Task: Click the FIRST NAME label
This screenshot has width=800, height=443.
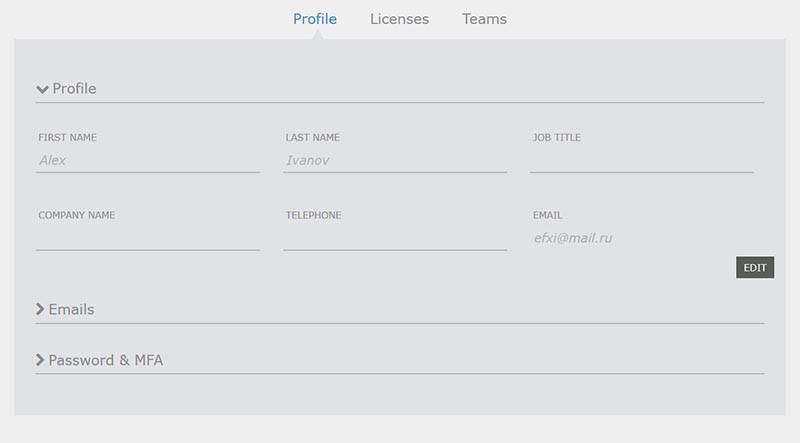Action: tap(67, 137)
